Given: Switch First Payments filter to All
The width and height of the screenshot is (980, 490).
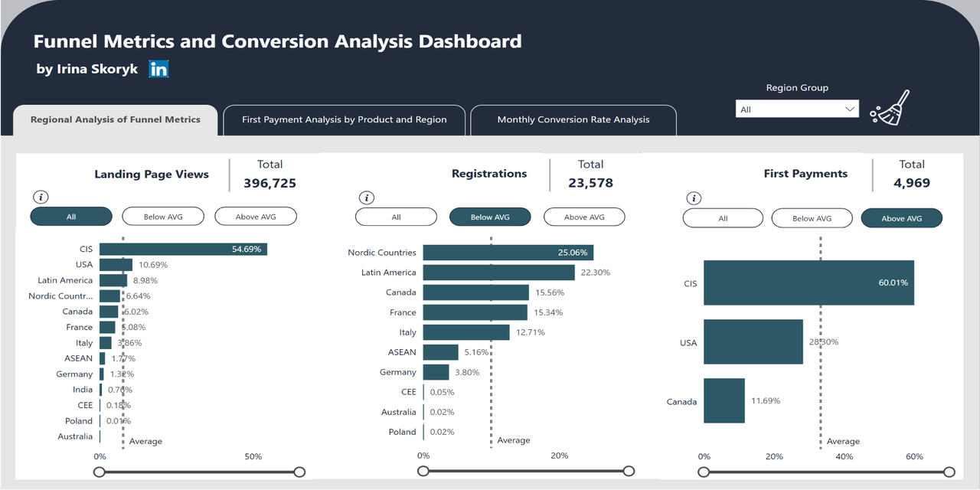Looking at the screenshot, I should 722,217.
